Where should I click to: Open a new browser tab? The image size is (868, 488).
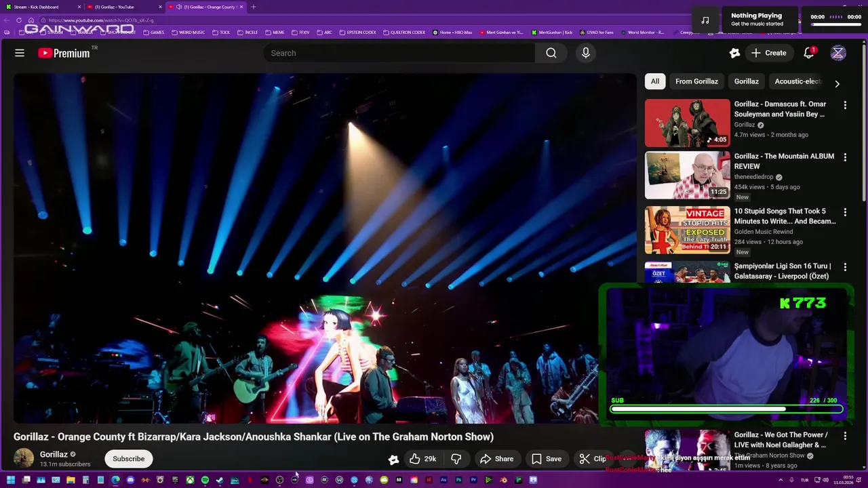point(253,7)
